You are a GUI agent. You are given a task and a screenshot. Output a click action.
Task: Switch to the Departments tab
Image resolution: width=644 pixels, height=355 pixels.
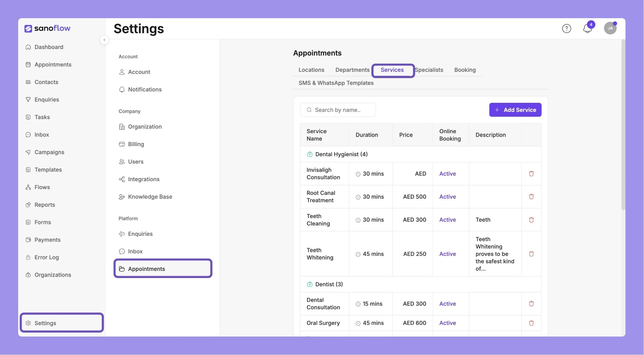[352, 70]
